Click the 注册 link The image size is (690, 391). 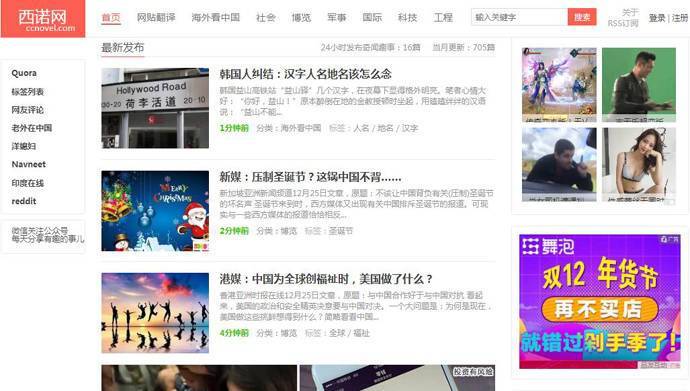(680, 18)
